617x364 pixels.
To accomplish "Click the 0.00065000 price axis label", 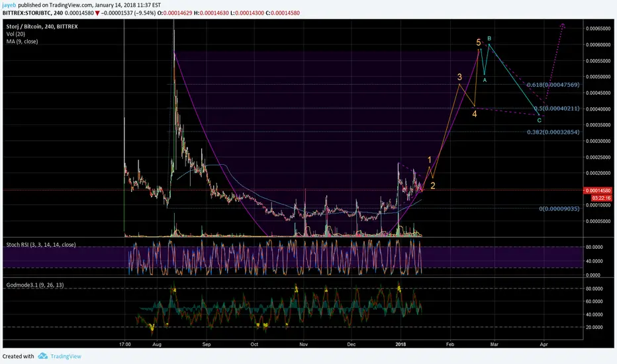I will coord(598,28).
